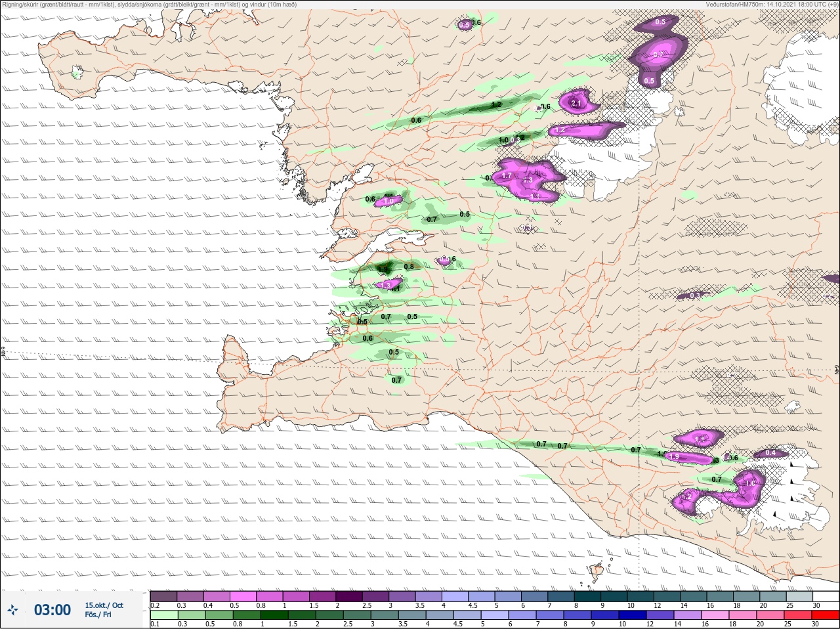Click the 2.1 value on the purple blob
Screen dimensions: 840x629
click(577, 103)
